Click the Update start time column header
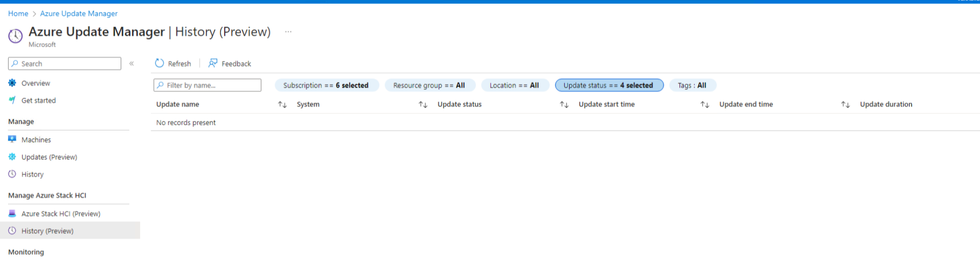This screenshot has height=259, width=980. point(607,104)
